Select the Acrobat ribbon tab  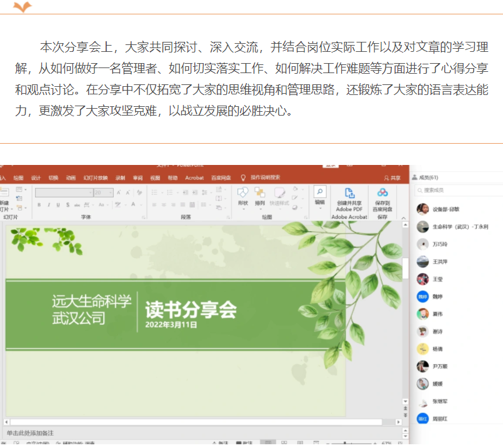(194, 177)
